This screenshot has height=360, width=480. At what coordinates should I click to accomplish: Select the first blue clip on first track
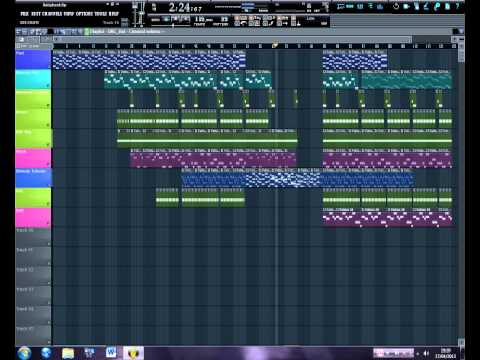(149, 59)
